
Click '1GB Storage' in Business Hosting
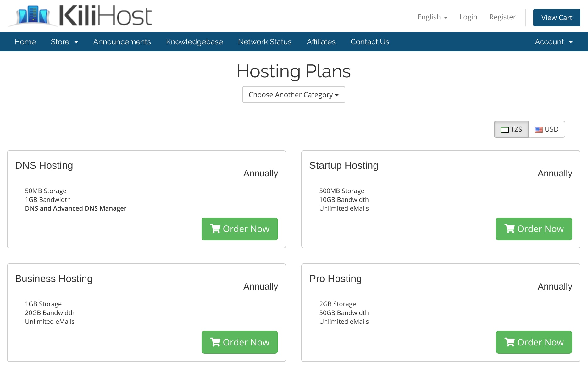pyautogui.click(x=43, y=304)
